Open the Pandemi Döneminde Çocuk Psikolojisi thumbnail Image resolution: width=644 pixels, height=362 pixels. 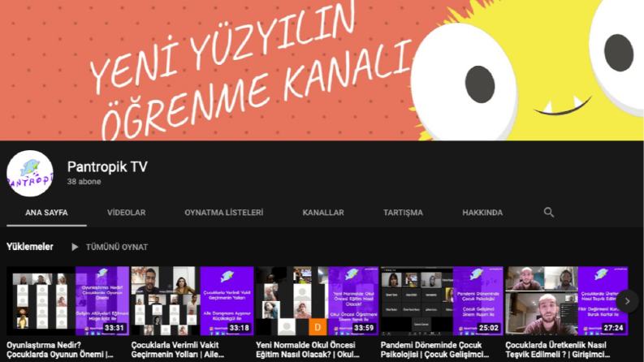pyautogui.click(x=442, y=301)
